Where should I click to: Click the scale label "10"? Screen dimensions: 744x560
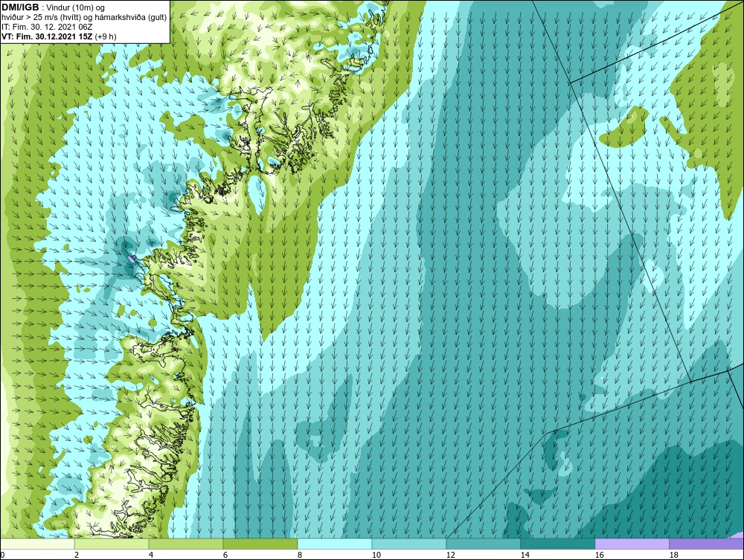point(376,555)
